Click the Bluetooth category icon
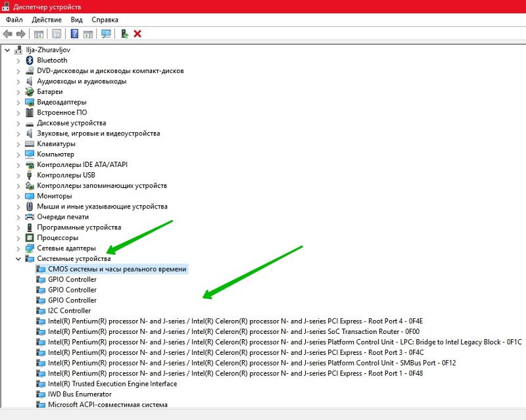 pos(30,60)
